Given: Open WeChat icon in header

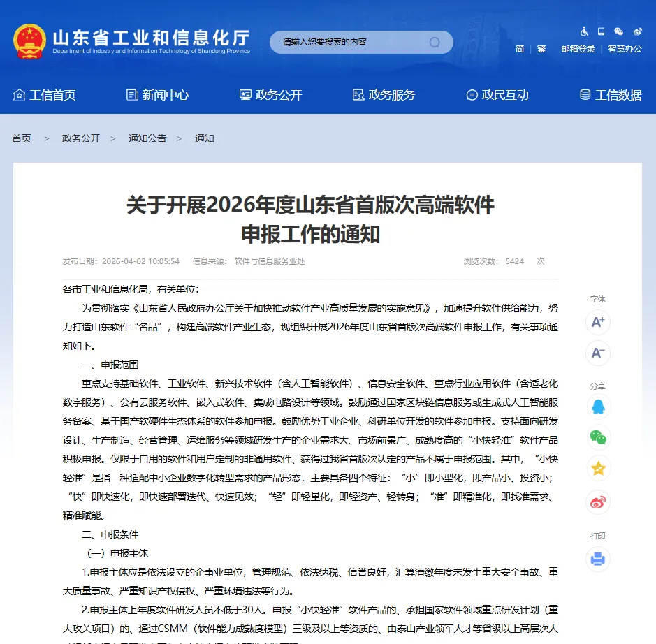Looking at the screenshot, I should (x=618, y=31).
